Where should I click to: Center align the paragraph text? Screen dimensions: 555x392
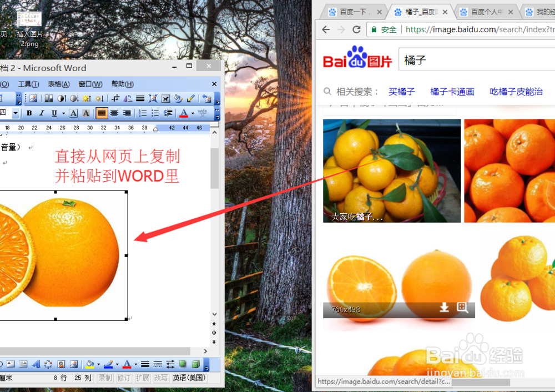[x=114, y=113]
